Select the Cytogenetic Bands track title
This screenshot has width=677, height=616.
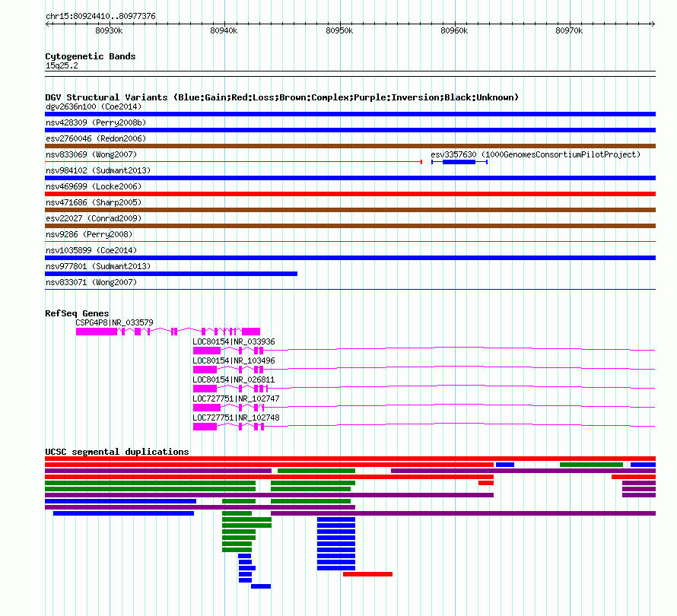point(91,56)
